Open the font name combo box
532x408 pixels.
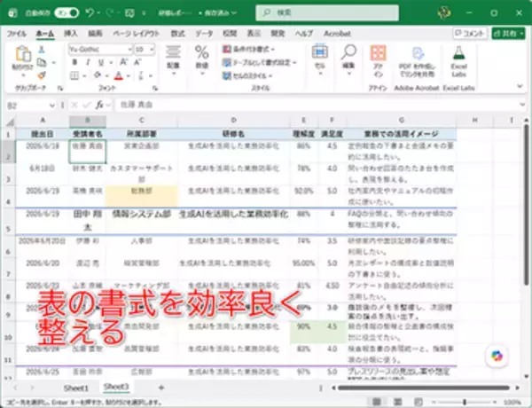point(100,50)
